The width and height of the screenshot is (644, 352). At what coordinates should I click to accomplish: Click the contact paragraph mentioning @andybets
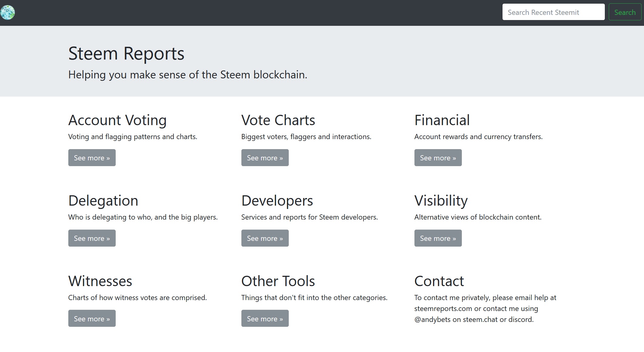click(x=485, y=309)
